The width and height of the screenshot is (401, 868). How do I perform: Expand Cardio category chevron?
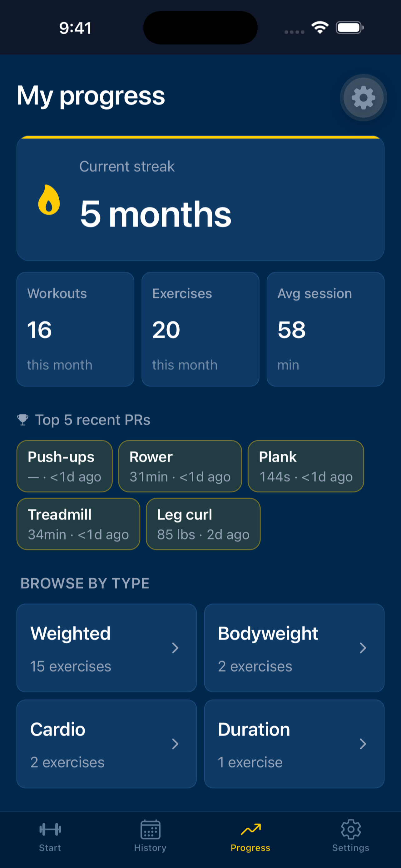click(x=175, y=744)
